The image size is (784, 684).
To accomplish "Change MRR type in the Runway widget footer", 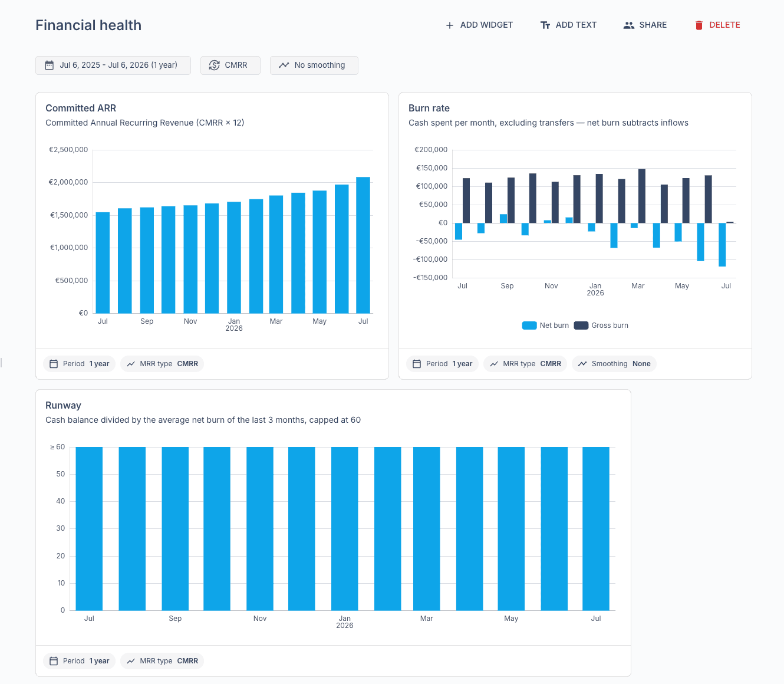I will [162, 661].
